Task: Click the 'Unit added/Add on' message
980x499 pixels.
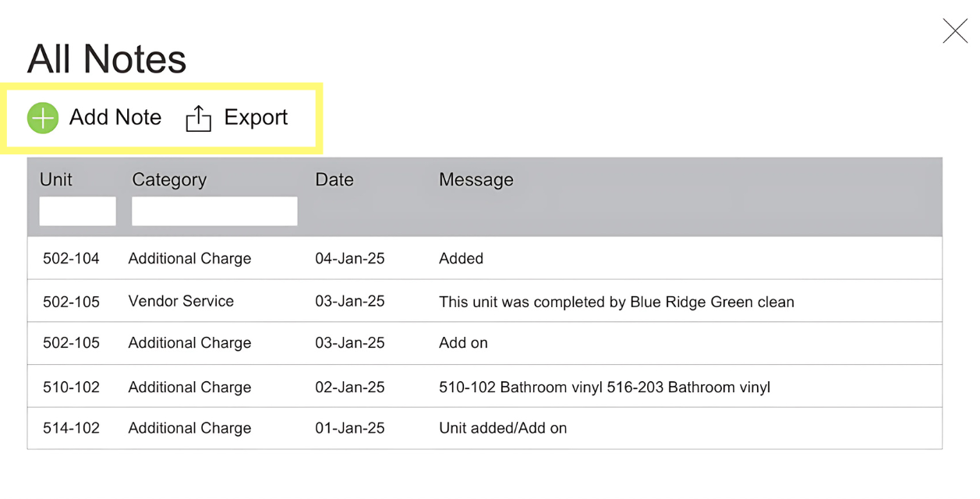Action: click(503, 428)
